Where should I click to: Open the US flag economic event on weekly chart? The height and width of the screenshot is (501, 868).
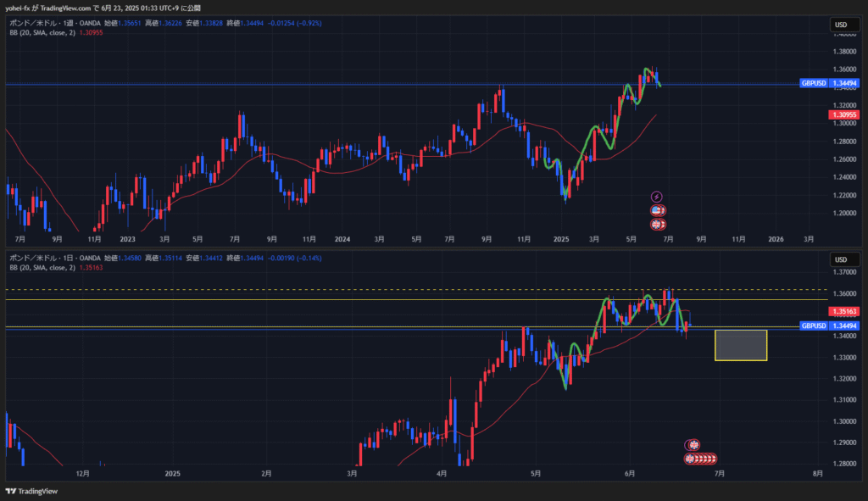[657, 210]
